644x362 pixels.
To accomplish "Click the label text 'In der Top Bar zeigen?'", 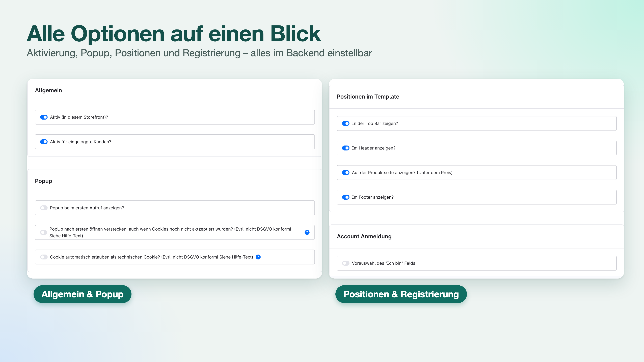I will [x=375, y=123].
